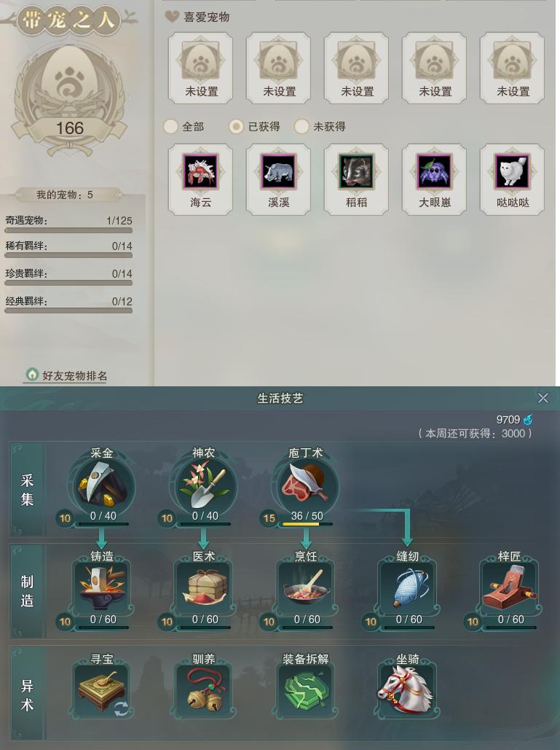560x750 pixels.
Task: Open the 烹饪 cooking skill icon
Action: pyautogui.click(x=306, y=588)
